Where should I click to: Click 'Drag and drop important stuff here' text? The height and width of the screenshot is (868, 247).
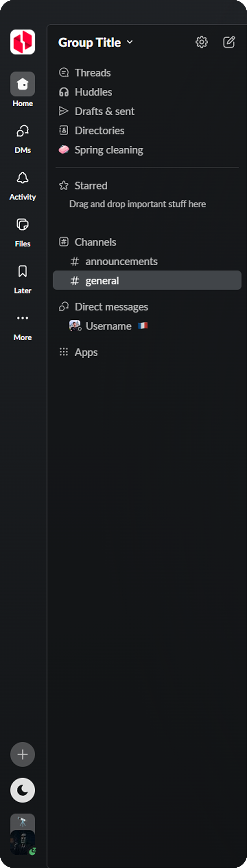pyautogui.click(x=137, y=204)
